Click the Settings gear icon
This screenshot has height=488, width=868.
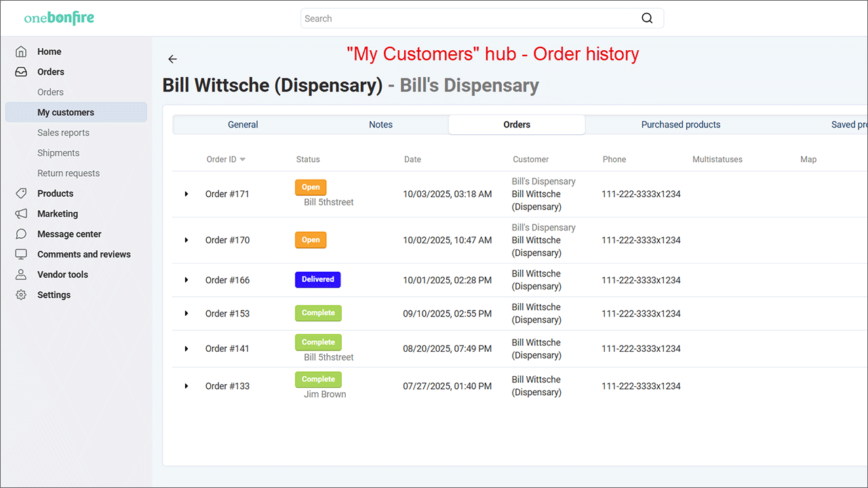[x=21, y=295]
